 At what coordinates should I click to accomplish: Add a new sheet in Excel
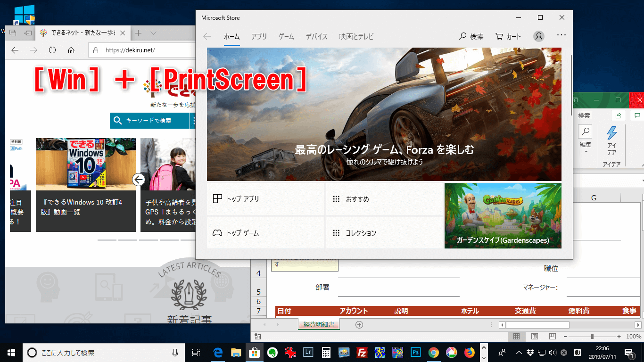tap(359, 324)
